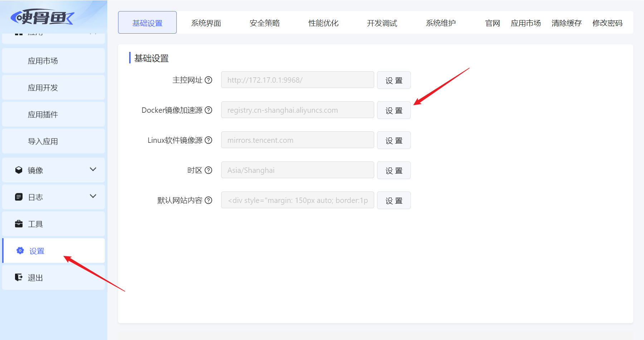Click the 退出 logout icon
Viewport: 644px width, 340px height.
pos(19,277)
